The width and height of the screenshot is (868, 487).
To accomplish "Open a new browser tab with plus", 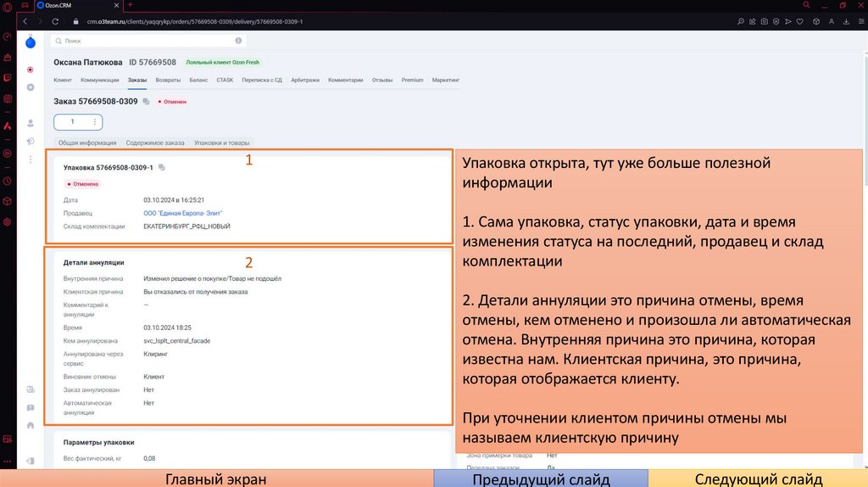I will (x=130, y=5).
